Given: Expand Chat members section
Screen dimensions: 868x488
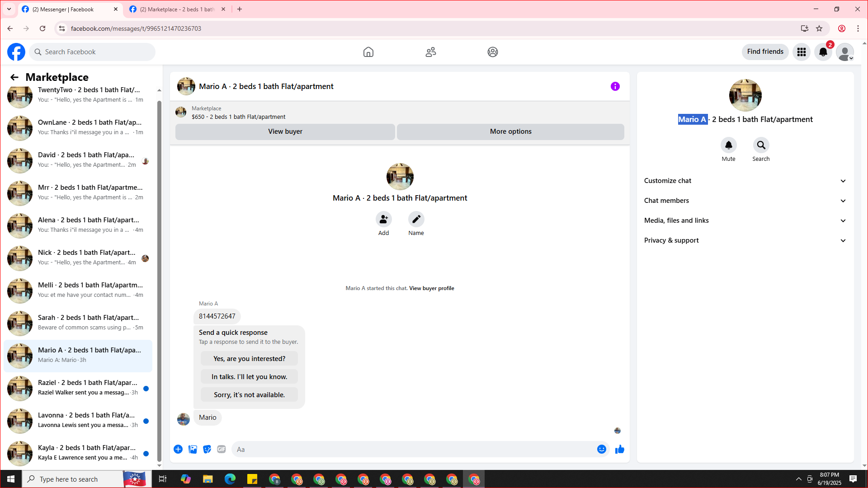Looking at the screenshot, I should coord(745,201).
